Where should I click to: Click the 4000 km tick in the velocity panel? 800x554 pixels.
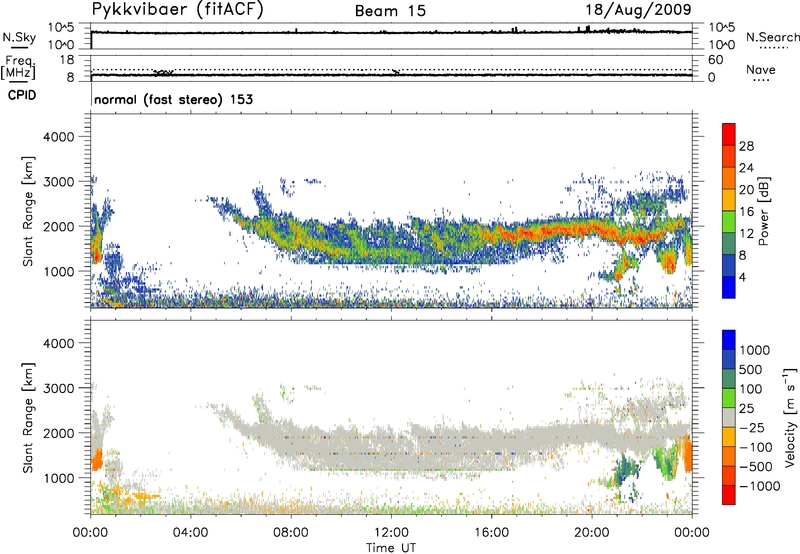[x=59, y=343]
